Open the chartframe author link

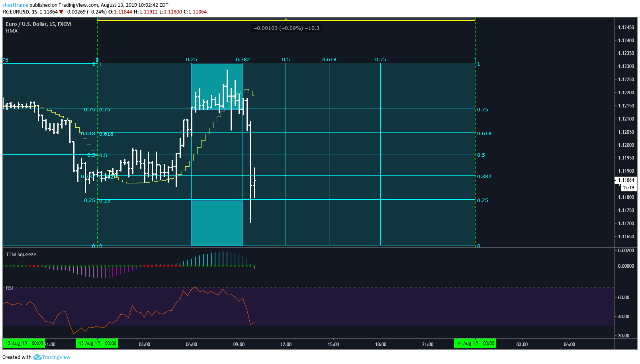[15, 5]
